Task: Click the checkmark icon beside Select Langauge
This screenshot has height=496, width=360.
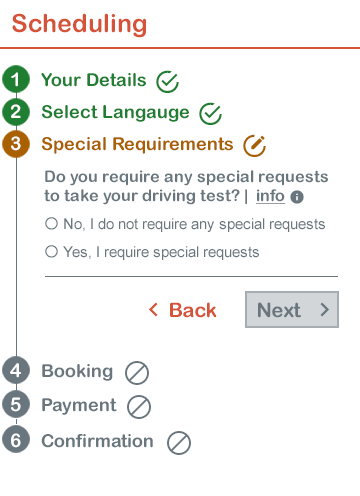Action: (210, 114)
